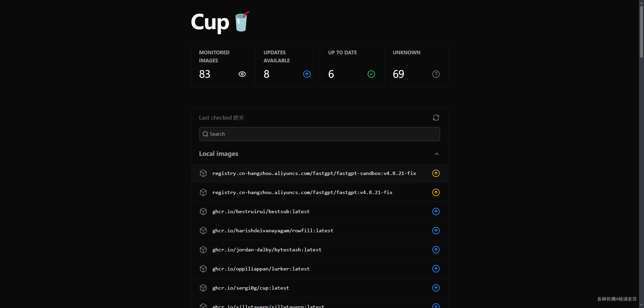The image size is (644, 308).
Task: Open the ghcr.io/harishdeivanayagam/rowfill:latest row
Action: coord(319,231)
